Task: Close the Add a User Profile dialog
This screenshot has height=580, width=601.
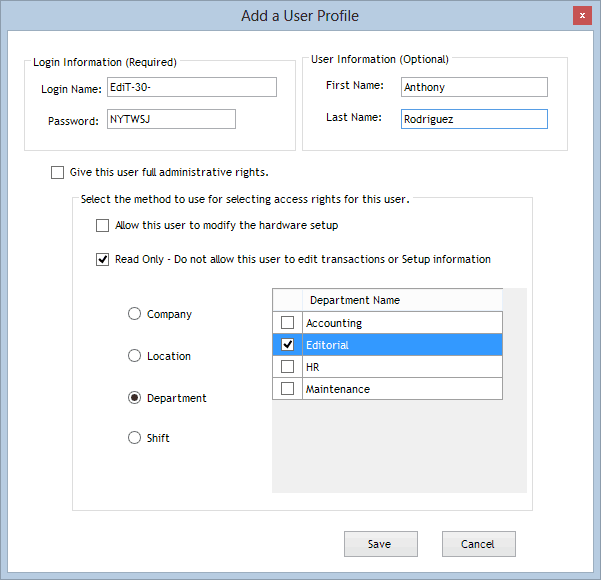Action: (580, 16)
